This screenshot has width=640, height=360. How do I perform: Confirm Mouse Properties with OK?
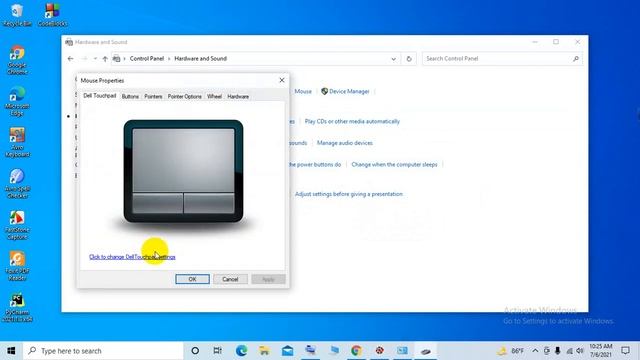(x=192, y=279)
